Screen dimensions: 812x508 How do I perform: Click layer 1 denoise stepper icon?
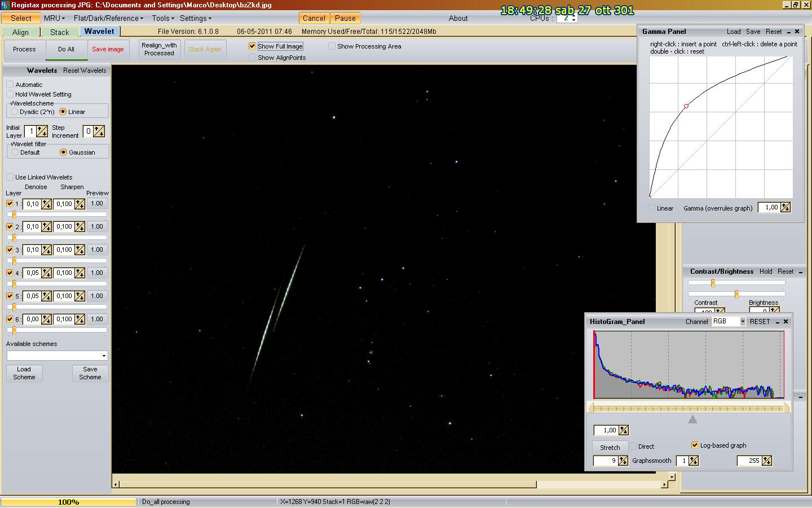tap(46, 204)
